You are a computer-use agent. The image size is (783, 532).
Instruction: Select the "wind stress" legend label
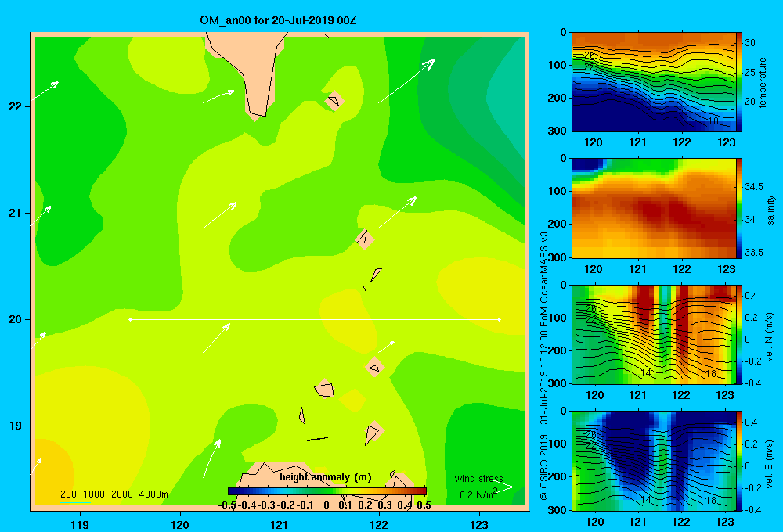478,478
